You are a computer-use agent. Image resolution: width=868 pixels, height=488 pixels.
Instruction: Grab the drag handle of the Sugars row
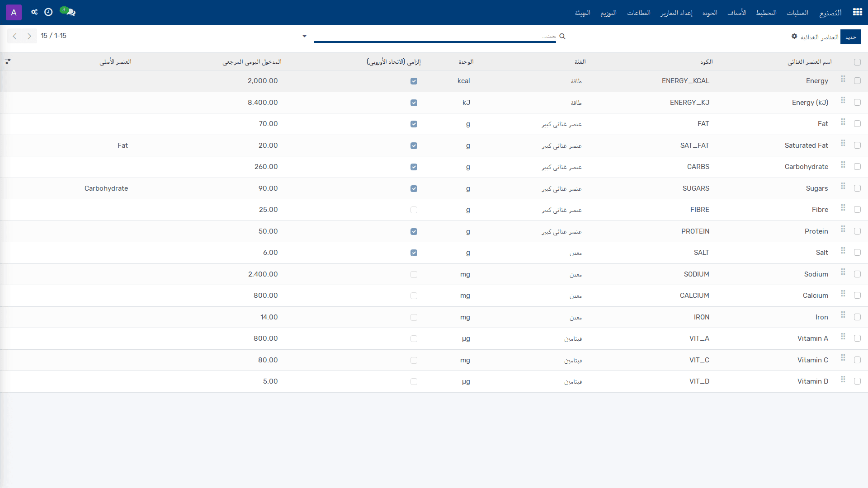pyautogui.click(x=843, y=186)
